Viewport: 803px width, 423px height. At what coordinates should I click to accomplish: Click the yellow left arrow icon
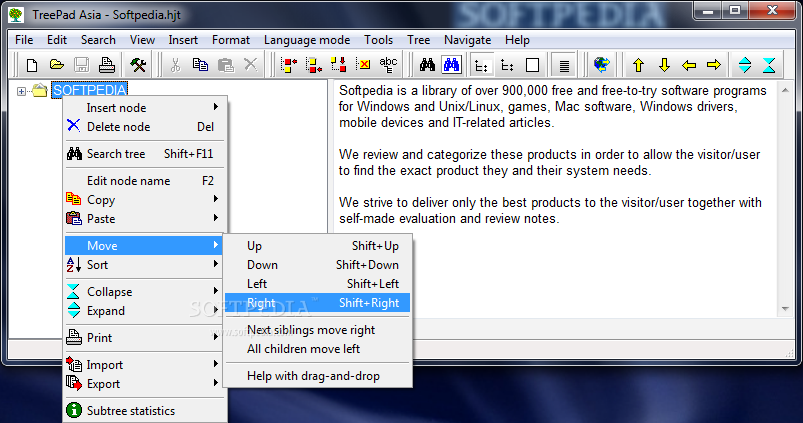(x=689, y=65)
